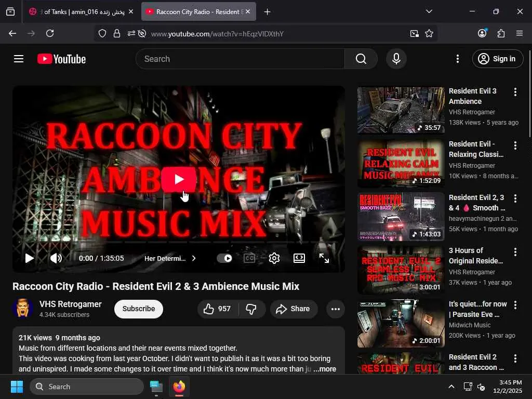
Task: Open Firefox from the taskbar
Action: click(x=179, y=387)
